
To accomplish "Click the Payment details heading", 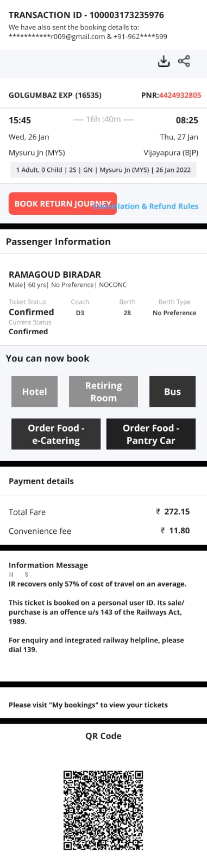I will point(41,481).
